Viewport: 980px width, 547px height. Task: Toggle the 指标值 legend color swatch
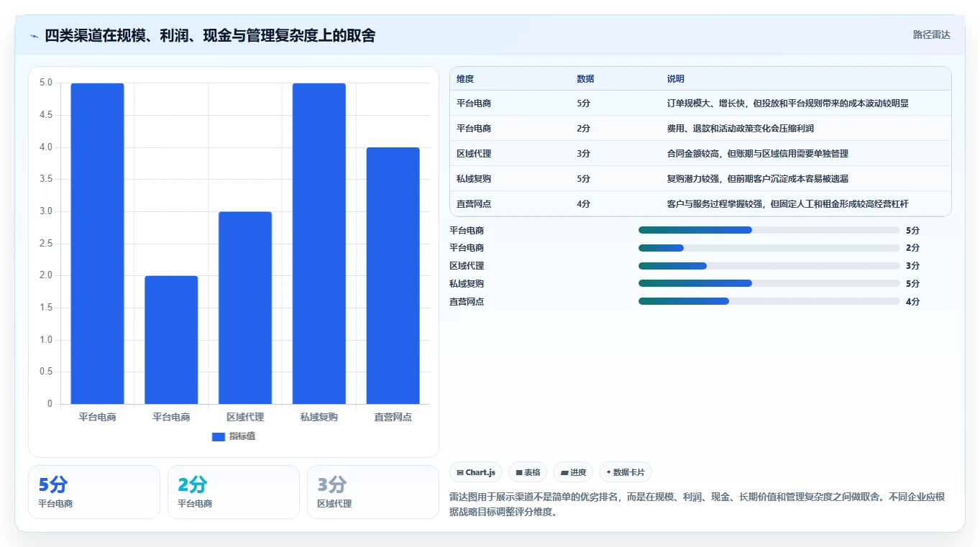219,436
